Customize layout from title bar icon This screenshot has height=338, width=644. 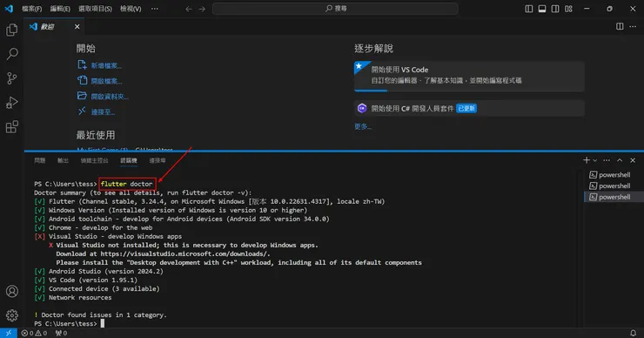[x=568, y=9]
